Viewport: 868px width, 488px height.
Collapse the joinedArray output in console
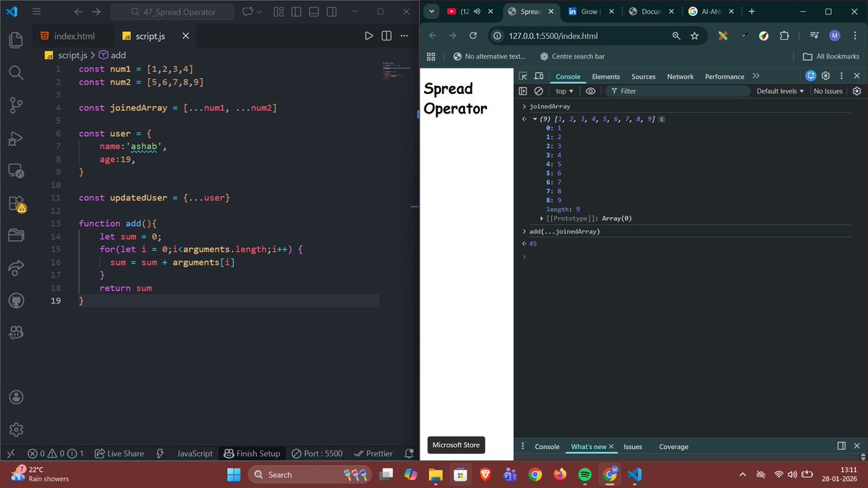point(535,119)
